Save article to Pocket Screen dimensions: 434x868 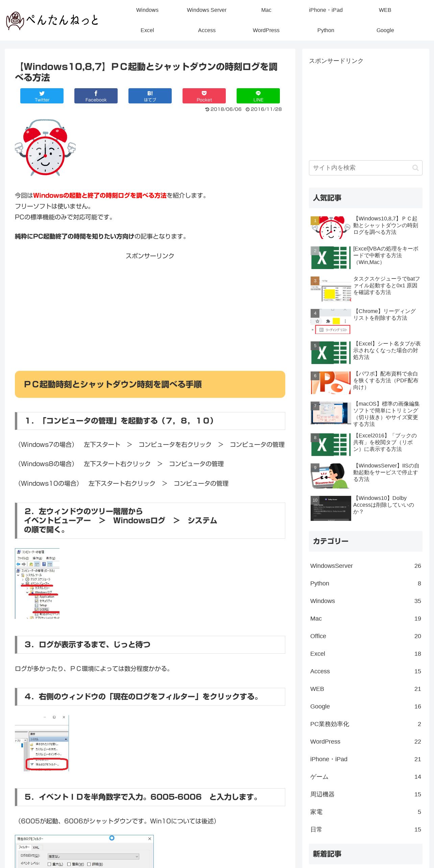click(204, 96)
